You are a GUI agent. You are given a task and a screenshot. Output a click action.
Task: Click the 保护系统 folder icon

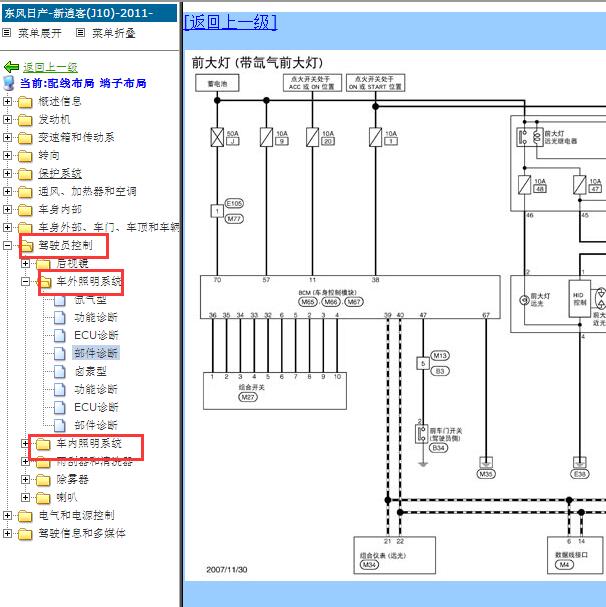pyautogui.click(x=25, y=174)
